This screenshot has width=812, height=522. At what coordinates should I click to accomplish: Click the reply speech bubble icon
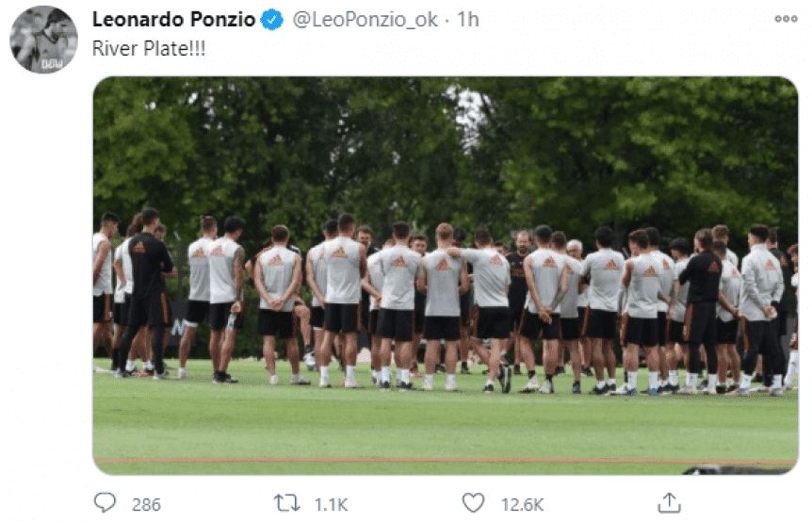[x=105, y=503]
